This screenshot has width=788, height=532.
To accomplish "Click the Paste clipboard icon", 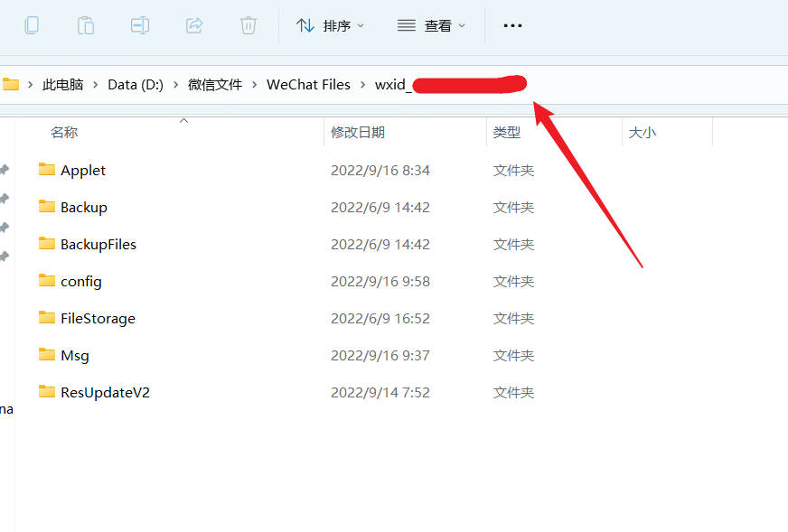I will tap(86, 25).
